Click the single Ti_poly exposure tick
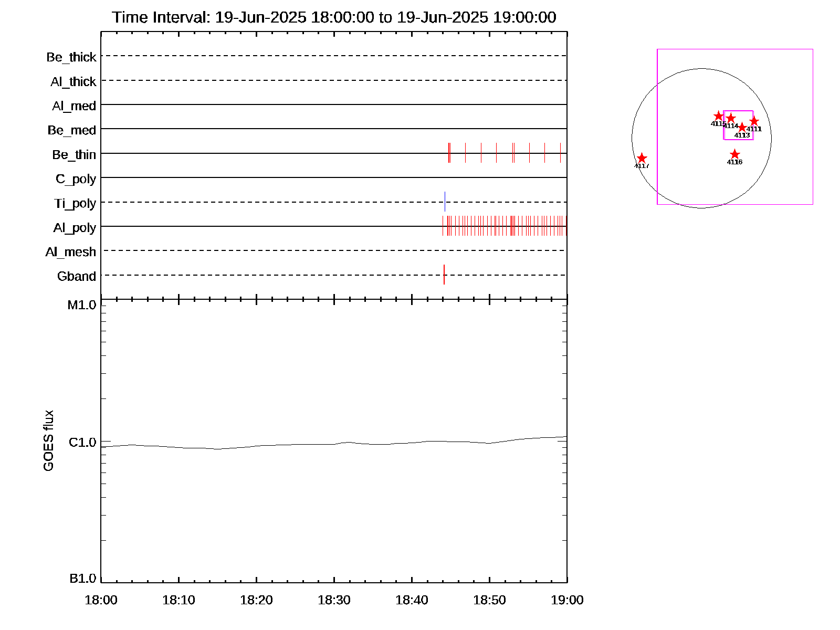 click(445, 202)
